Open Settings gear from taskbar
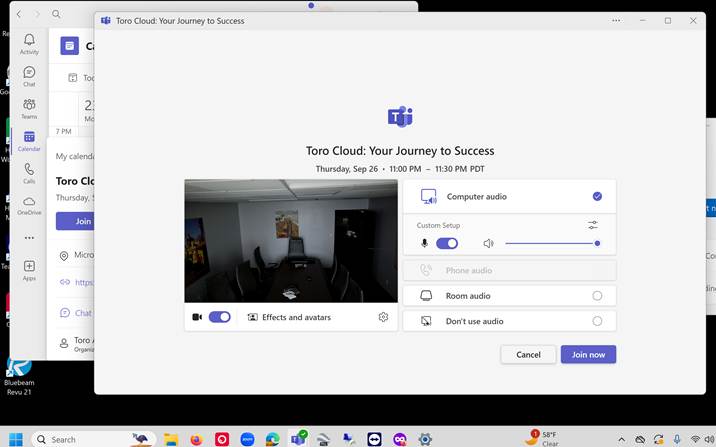 425,440
